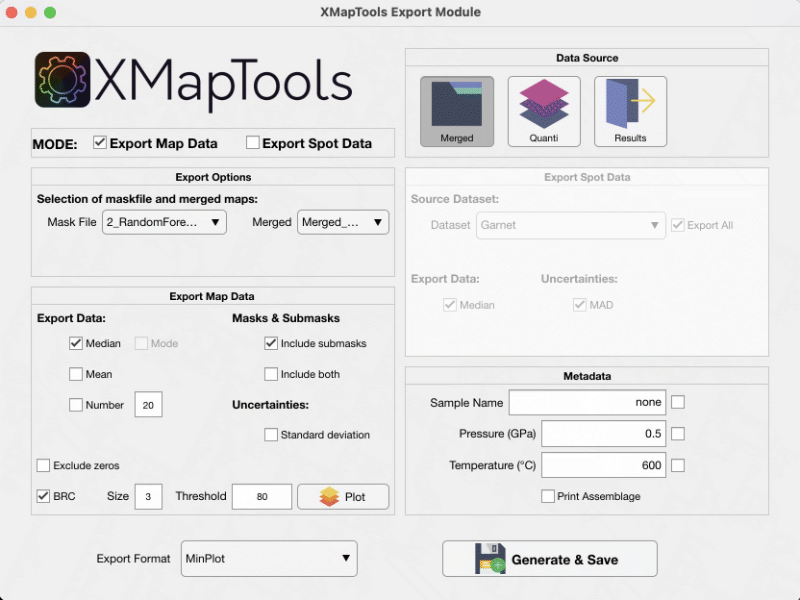
Task: Toggle off the BRC option
Action: click(42, 496)
